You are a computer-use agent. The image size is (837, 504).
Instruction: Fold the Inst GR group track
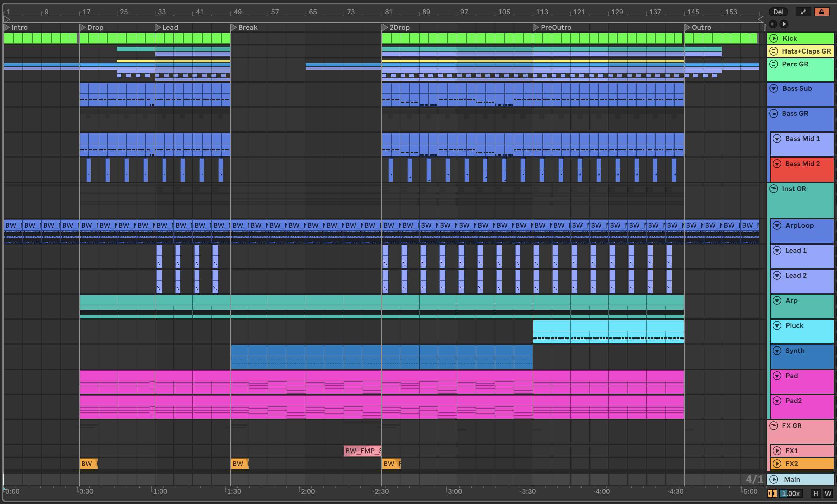point(774,188)
